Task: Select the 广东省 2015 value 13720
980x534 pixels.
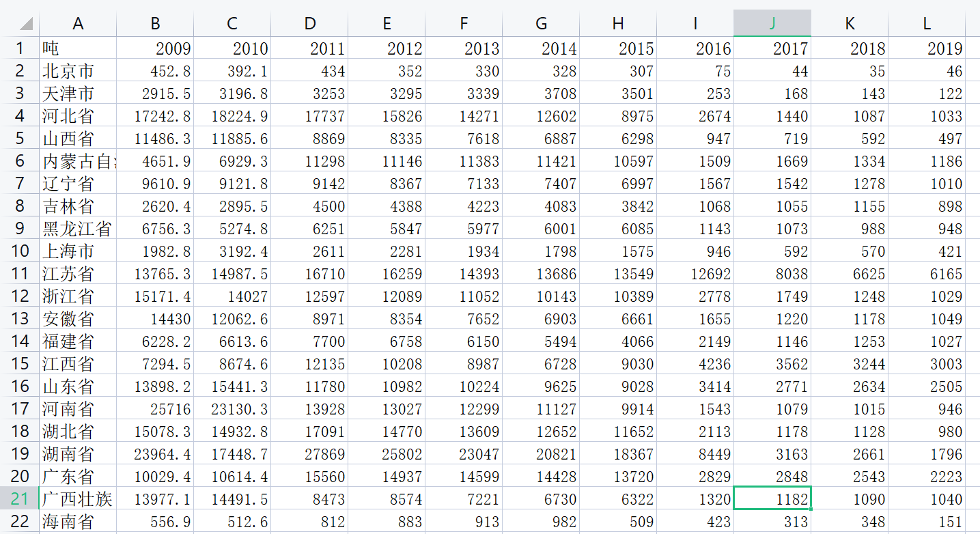Action: tap(618, 477)
